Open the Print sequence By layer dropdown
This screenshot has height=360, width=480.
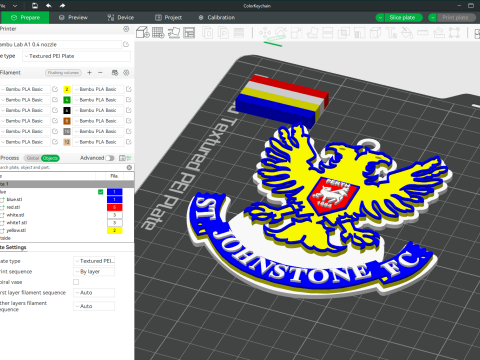[x=94, y=272]
